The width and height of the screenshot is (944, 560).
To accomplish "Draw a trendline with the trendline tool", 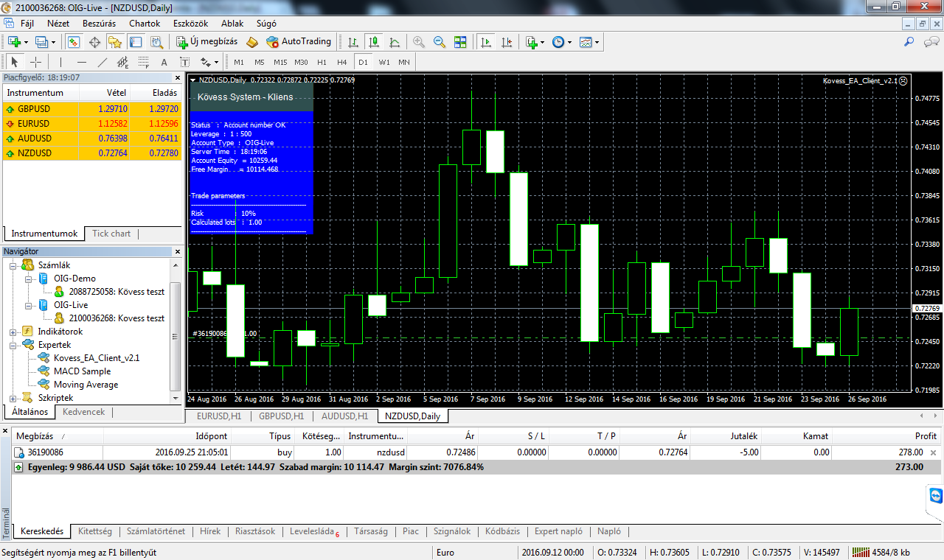I will coord(103,62).
